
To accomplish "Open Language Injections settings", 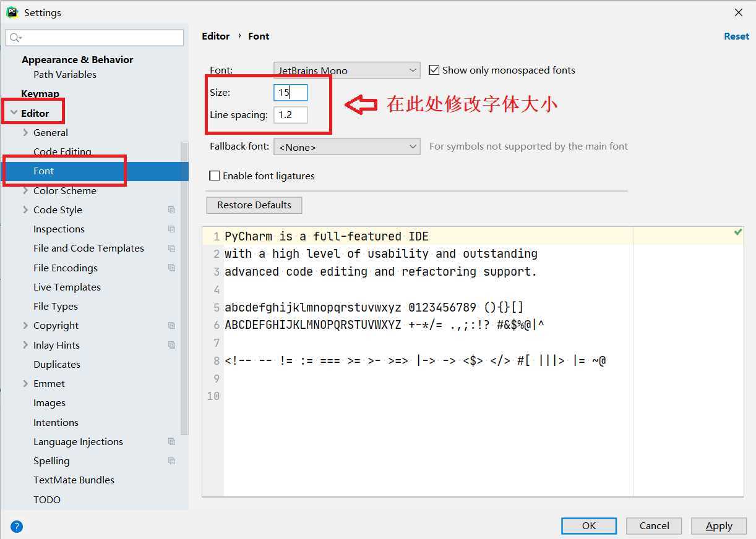I will [78, 441].
